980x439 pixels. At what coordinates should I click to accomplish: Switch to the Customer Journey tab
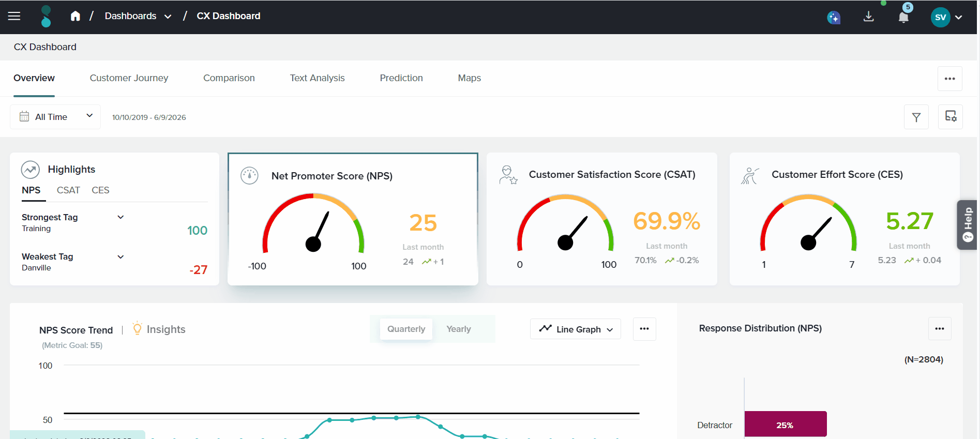point(129,78)
